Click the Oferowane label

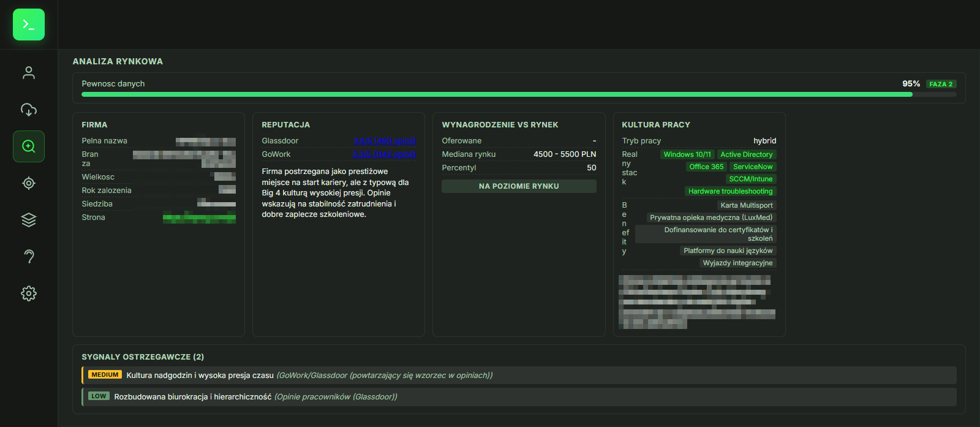(x=461, y=141)
